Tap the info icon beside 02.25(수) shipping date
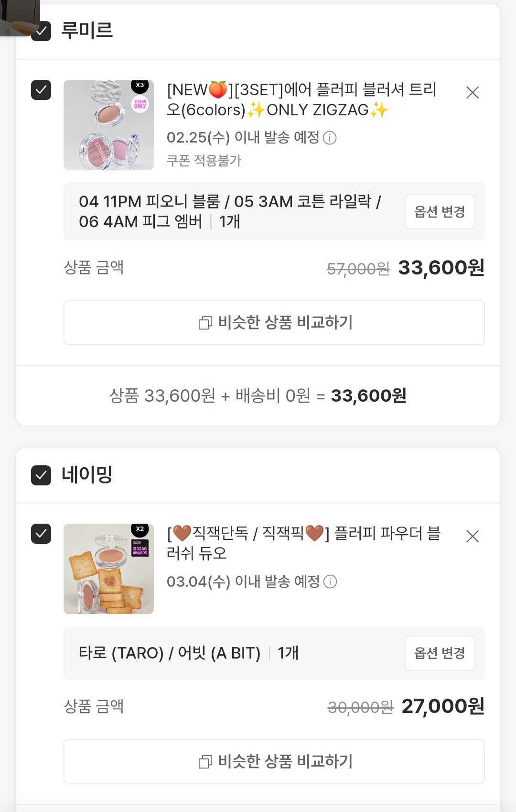516x812 pixels. 330,138
